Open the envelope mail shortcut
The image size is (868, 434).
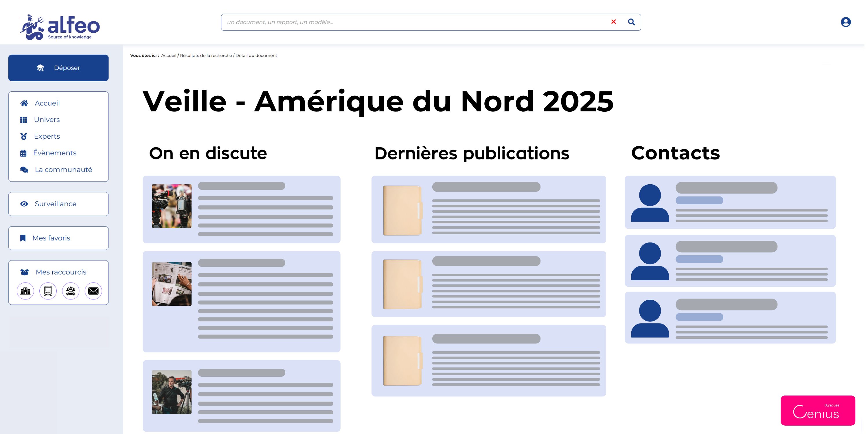93,291
